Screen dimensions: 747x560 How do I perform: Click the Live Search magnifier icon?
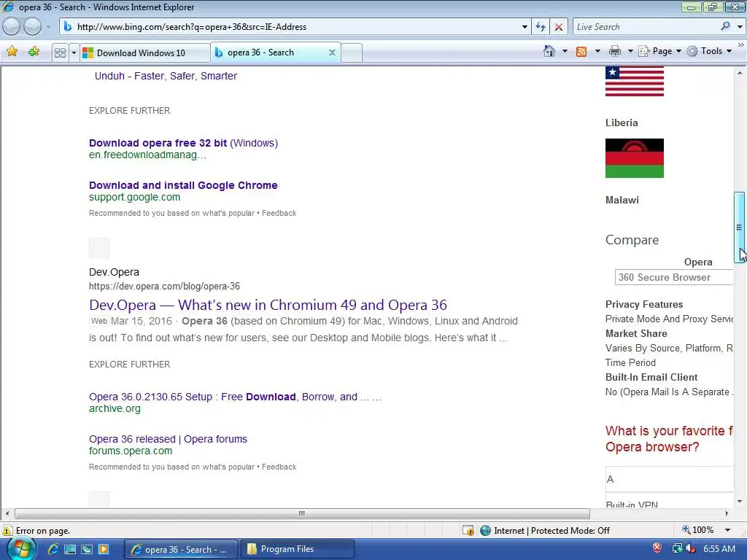tap(725, 26)
